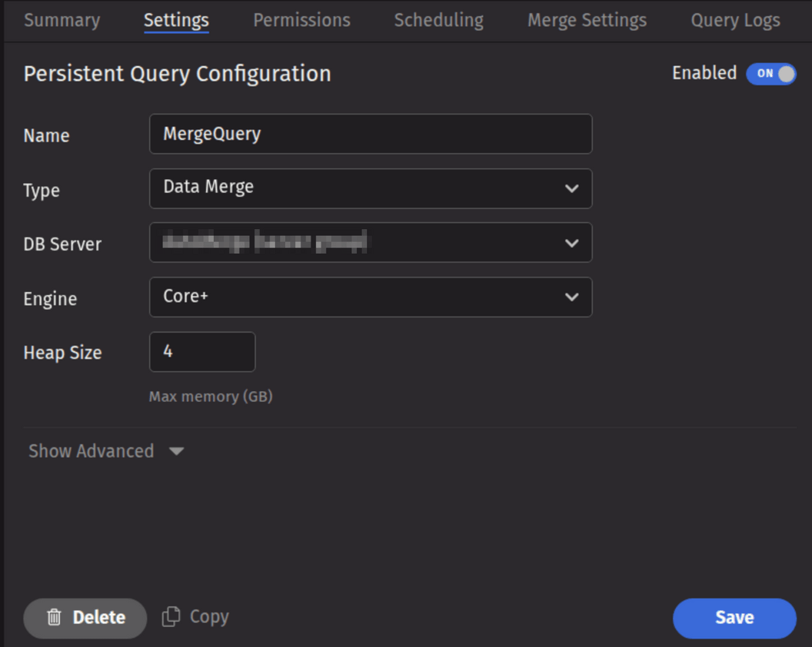Click the chevron arrow in DB Server field
Image resolution: width=812 pixels, height=647 pixels.
click(571, 243)
